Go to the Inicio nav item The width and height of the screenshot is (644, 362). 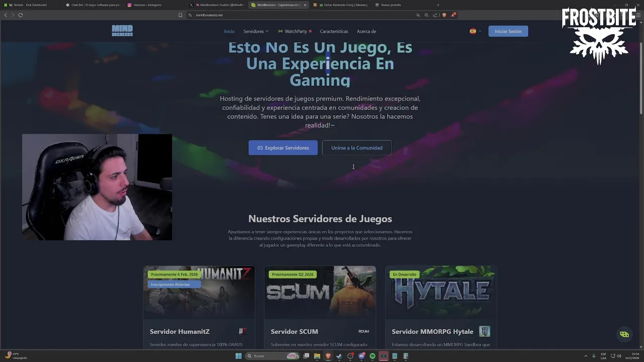tap(229, 31)
